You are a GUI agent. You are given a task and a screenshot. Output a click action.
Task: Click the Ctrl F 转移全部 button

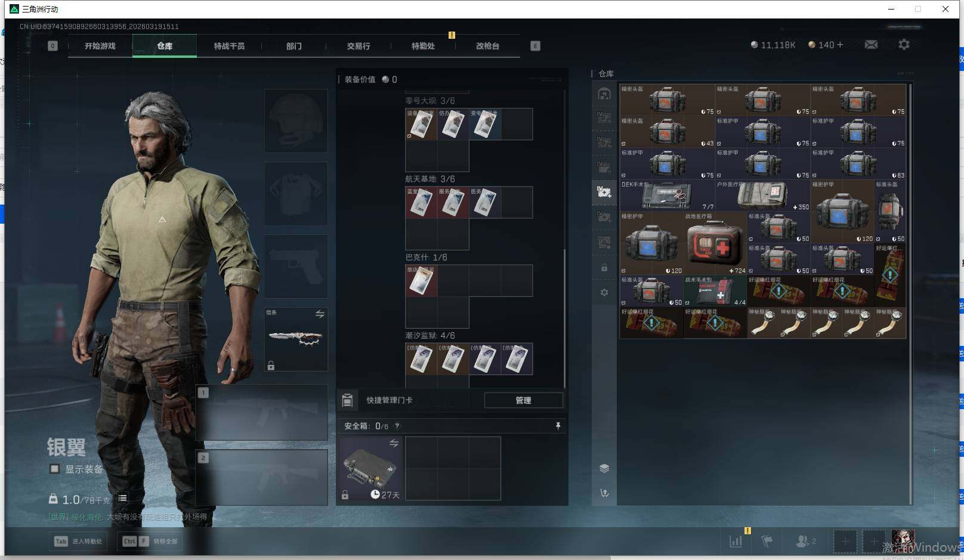tap(150, 541)
